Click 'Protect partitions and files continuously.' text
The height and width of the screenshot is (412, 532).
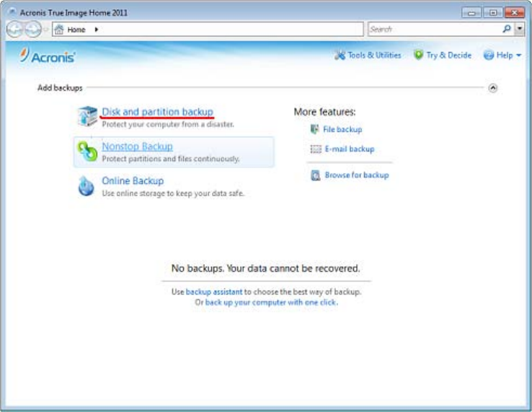pos(171,159)
